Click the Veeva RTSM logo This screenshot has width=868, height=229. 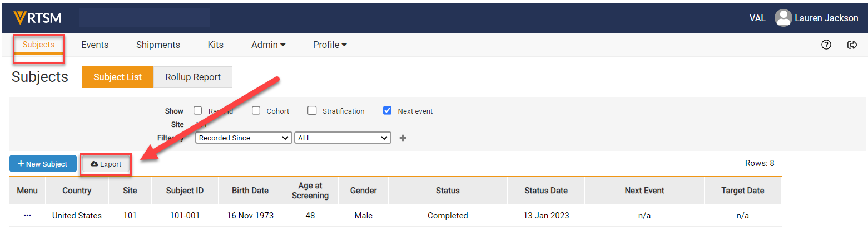(x=38, y=18)
